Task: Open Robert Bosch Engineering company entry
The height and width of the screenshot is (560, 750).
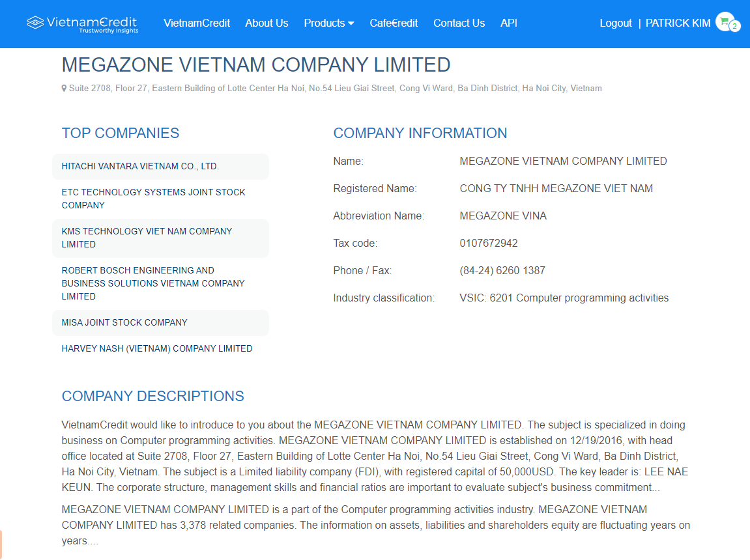Action: point(161,283)
